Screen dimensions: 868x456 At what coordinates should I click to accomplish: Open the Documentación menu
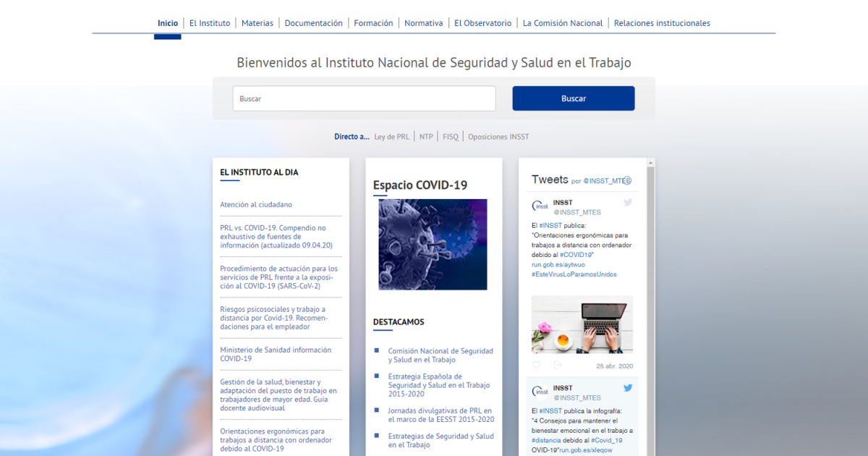coord(314,23)
